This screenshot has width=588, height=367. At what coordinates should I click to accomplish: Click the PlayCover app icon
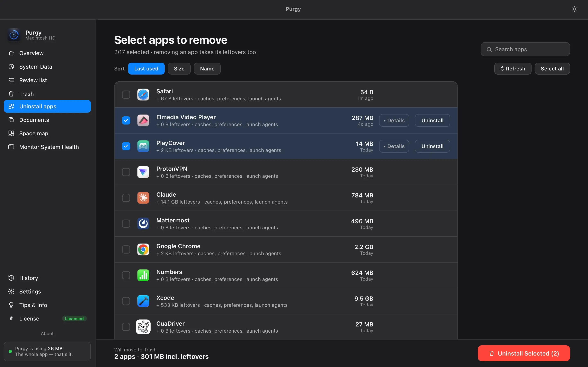[143, 146]
